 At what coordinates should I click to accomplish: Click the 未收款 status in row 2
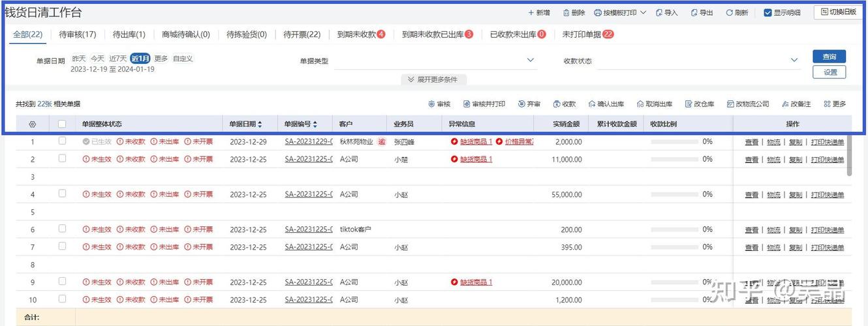click(131, 159)
